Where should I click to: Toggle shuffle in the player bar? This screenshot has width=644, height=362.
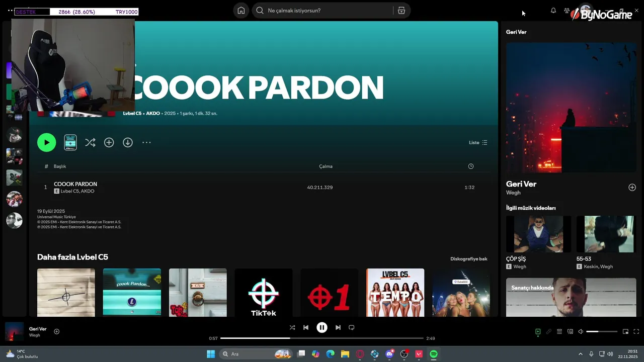tap(292, 327)
